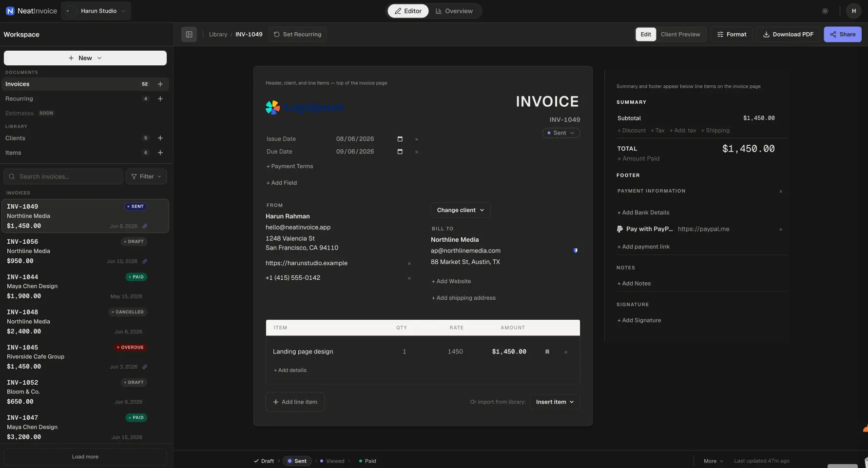The height and width of the screenshot is (468, 868).
Task: Click the plus icon next to Items
Action: (160, 153)
